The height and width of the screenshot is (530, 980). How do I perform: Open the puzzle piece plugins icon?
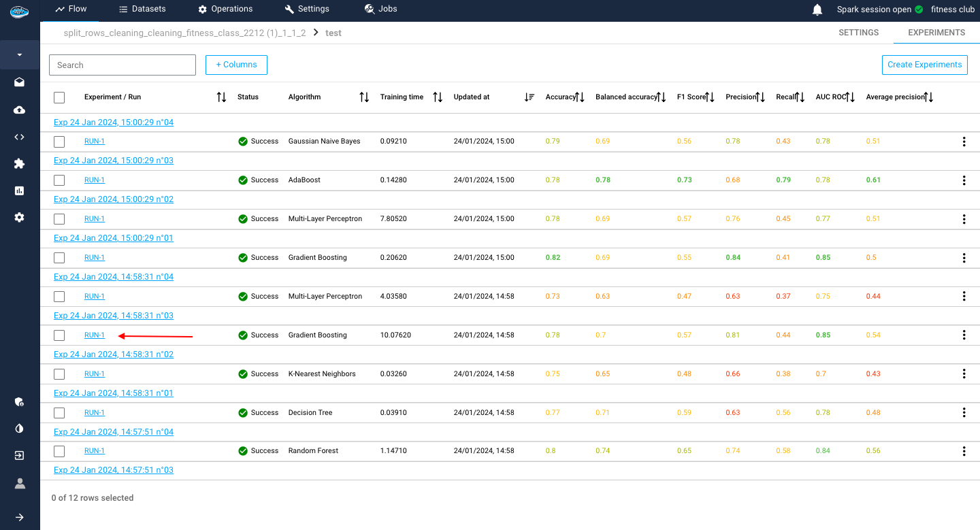tap(19, 163)
